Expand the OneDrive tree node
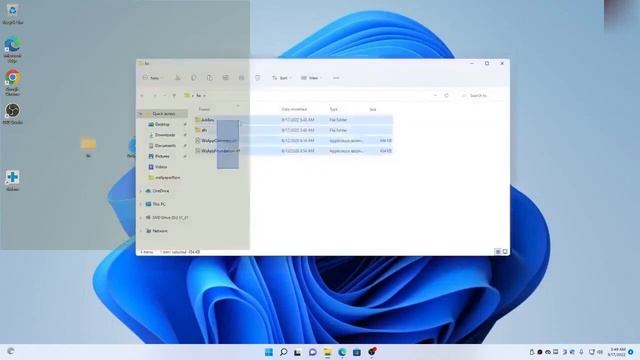Viewport: 640px width, 360px height. point(141,191)
